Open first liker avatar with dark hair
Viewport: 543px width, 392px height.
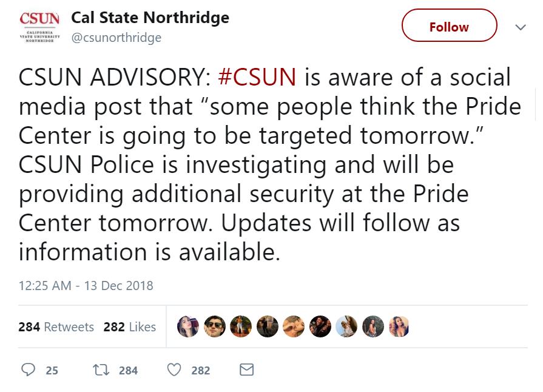[x=188, y=326]
